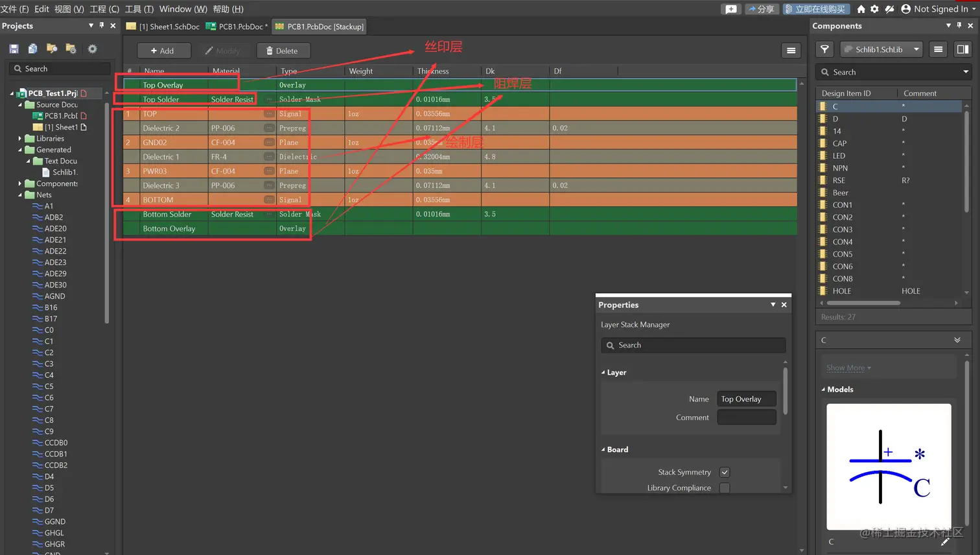Pin the Projects panel
Viewport: 980px width, 555px height.
point(101,25)
